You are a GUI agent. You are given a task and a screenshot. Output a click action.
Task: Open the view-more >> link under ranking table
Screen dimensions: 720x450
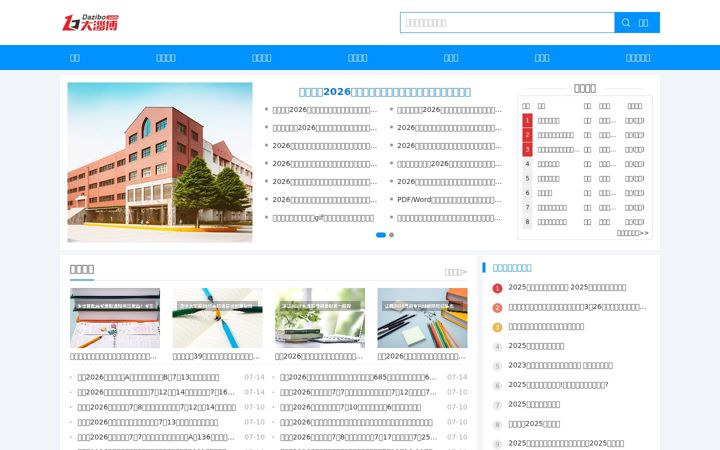coord(632,233)
